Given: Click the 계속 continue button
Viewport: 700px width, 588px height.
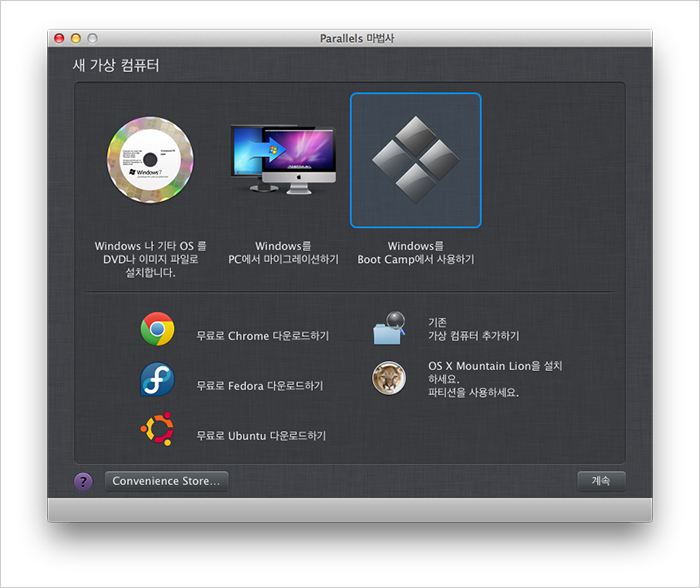Looking at the screenshot, I should tap(601, 481).
